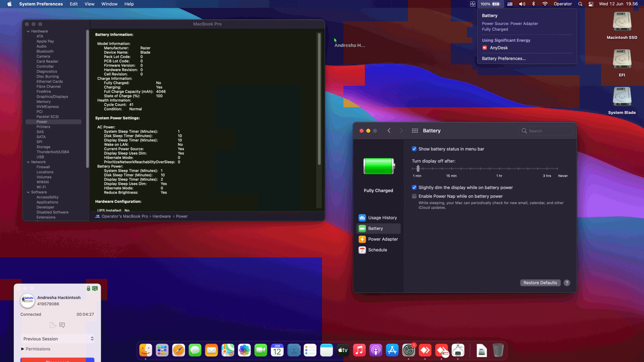Viewport: 644px width, 362px height.
Task: Open Calendar from the Dock
Action: pyautogui.click(x=277, y=351)
